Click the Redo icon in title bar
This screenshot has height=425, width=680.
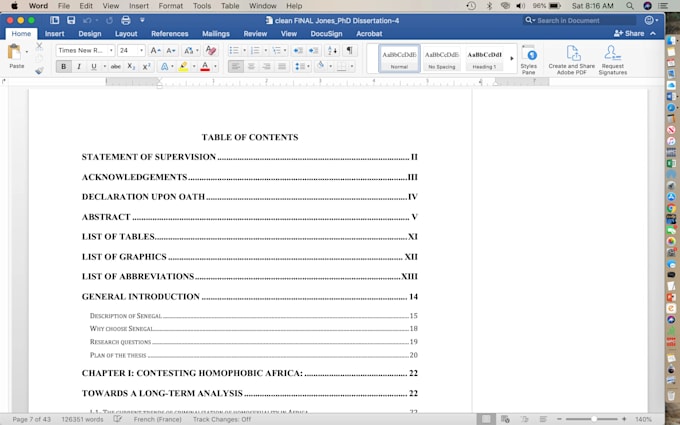pos(109,20)
